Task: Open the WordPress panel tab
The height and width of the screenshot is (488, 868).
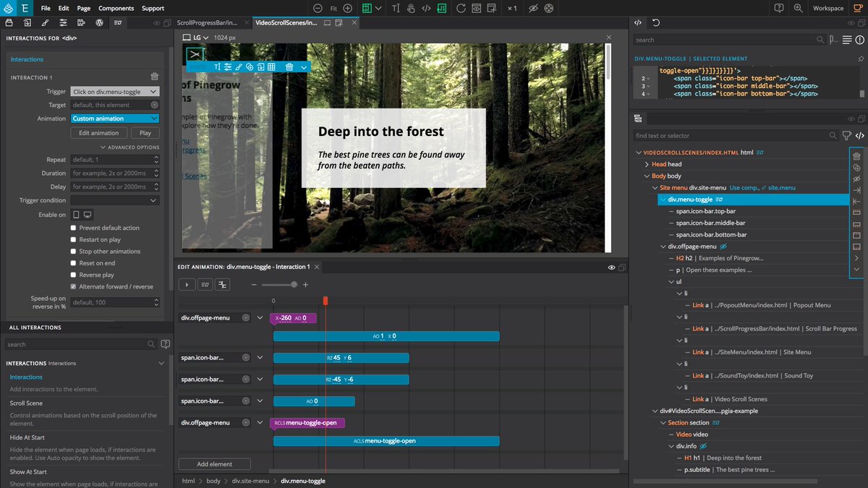Action: (99, 22)
